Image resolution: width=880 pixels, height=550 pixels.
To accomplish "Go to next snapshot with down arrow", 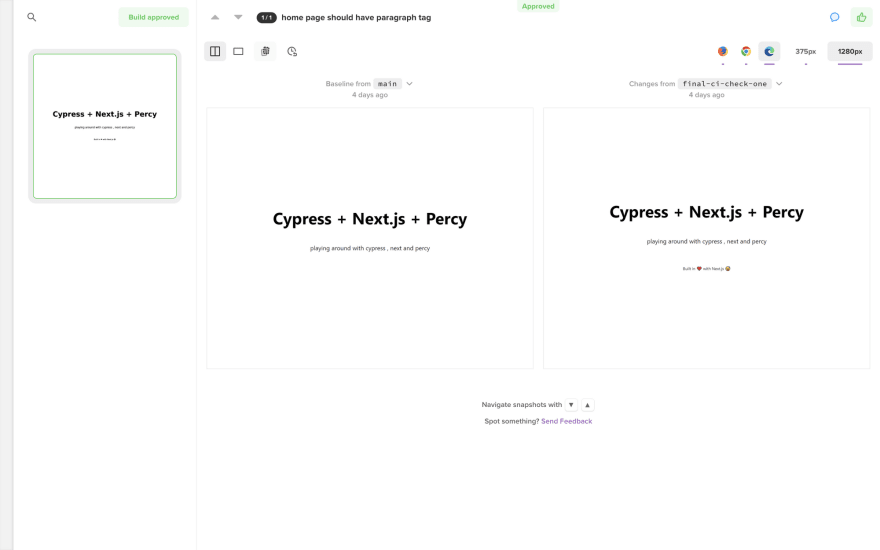I will click(x=239, y=17).
